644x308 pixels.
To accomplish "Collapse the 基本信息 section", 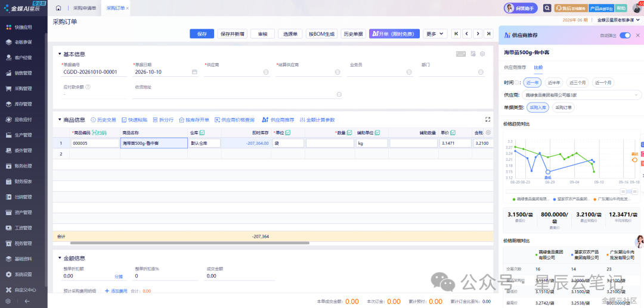I will coord(60,54).
